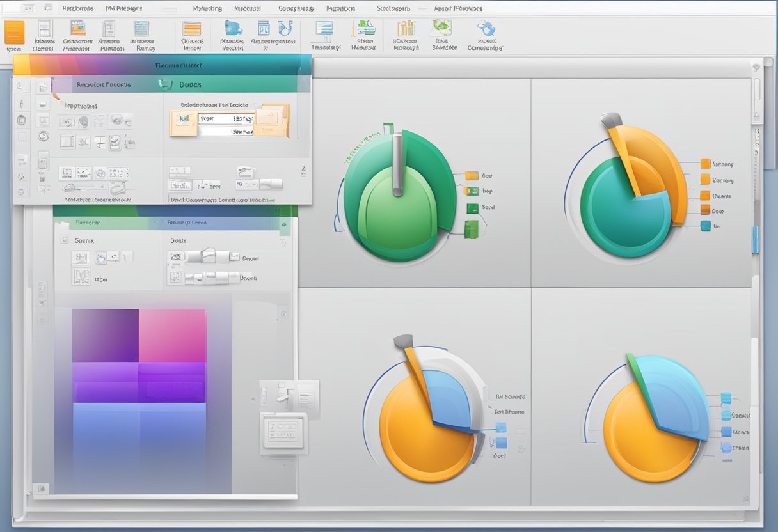Click the clock icon in the panel sidebar

click(x=43, y=136)
